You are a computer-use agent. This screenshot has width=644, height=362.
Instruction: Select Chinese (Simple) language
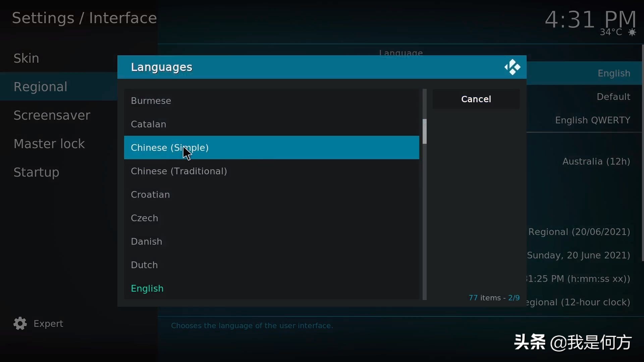click(x=271, y=147)
